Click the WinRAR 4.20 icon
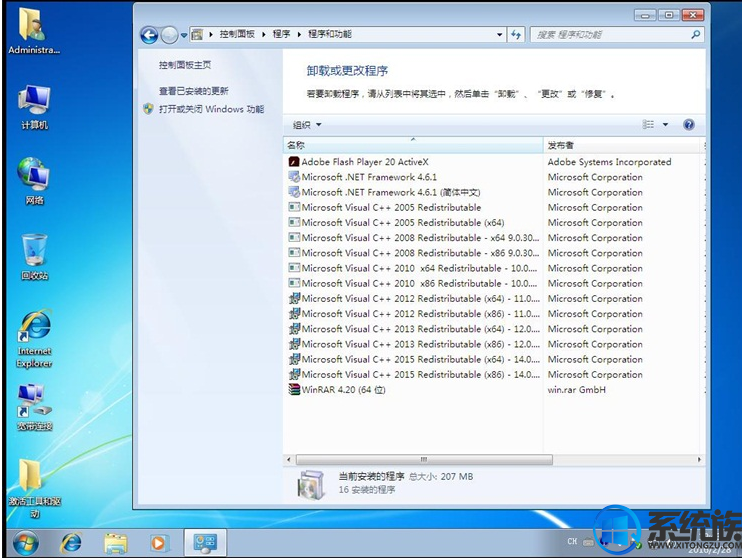The image size is (742, 558). tap(294, 390)
